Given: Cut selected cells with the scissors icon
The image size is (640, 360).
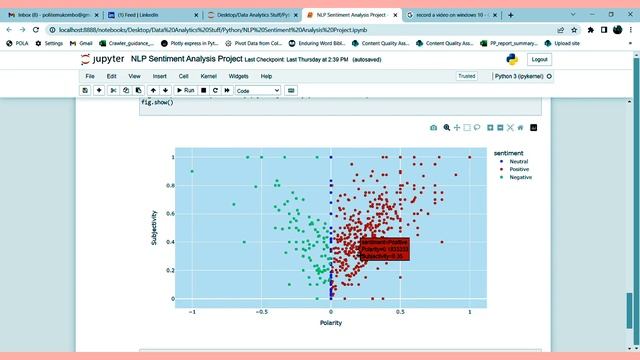Looking at the screenshot, I should click(x=113, y=90).
